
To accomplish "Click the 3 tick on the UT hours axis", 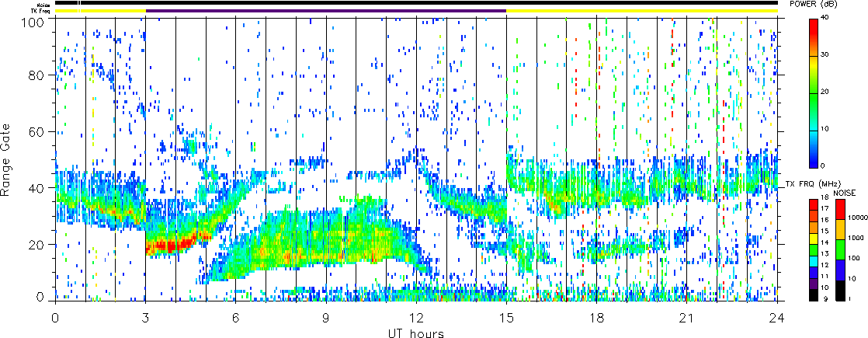I will (145, 318).
